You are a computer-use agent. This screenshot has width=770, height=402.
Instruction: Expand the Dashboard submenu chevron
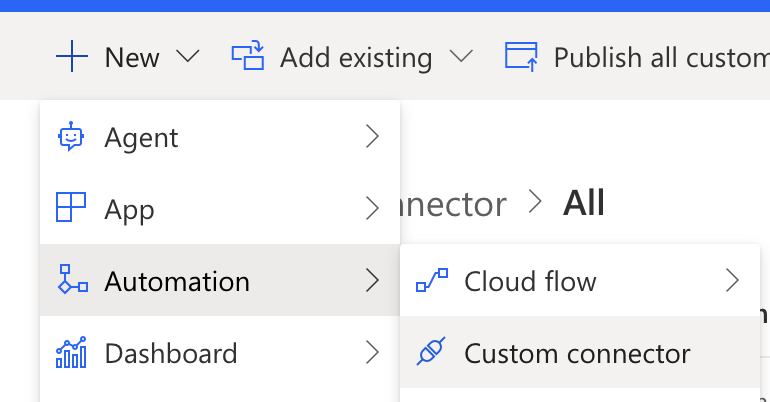click(373, 352)
